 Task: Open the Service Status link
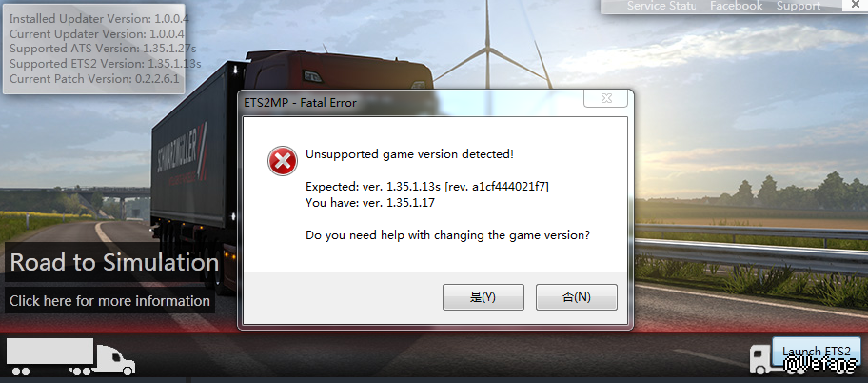661,6
